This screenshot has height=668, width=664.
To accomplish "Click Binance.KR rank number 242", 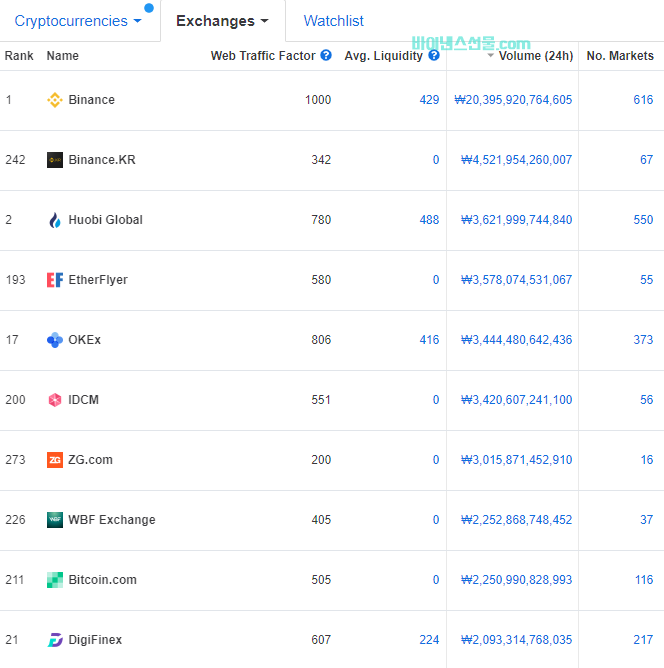I will tap(15, 160).
